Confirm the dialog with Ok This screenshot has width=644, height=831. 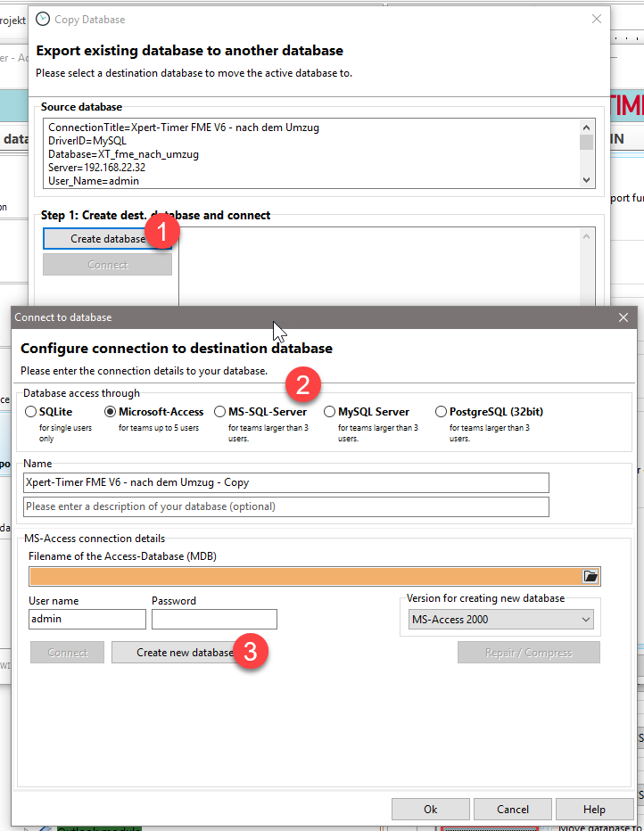click(430, 810)
